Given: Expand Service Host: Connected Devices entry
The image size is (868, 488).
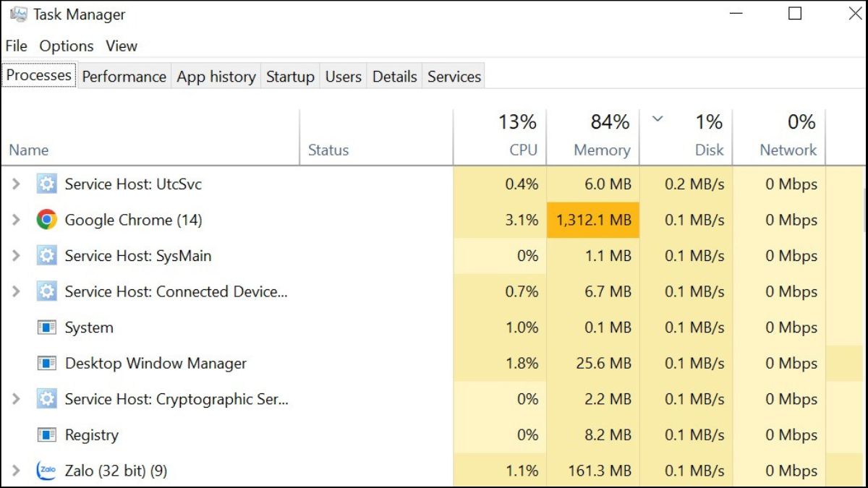Looking at the screenshot, I should tap(16, 291).
